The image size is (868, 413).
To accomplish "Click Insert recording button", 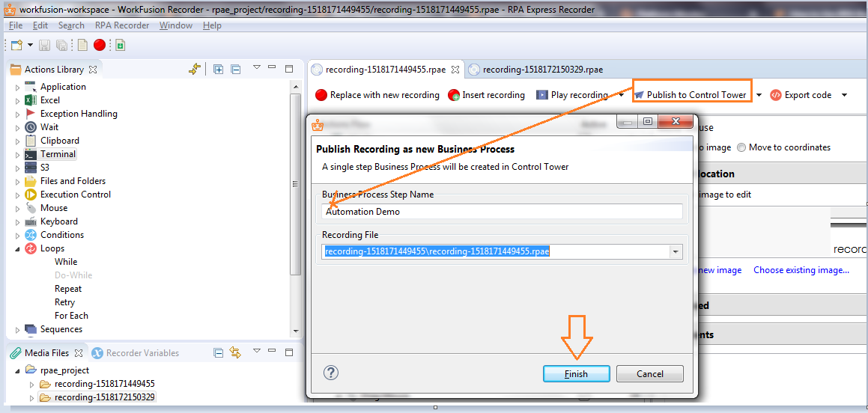I will (x=487, y=95).
